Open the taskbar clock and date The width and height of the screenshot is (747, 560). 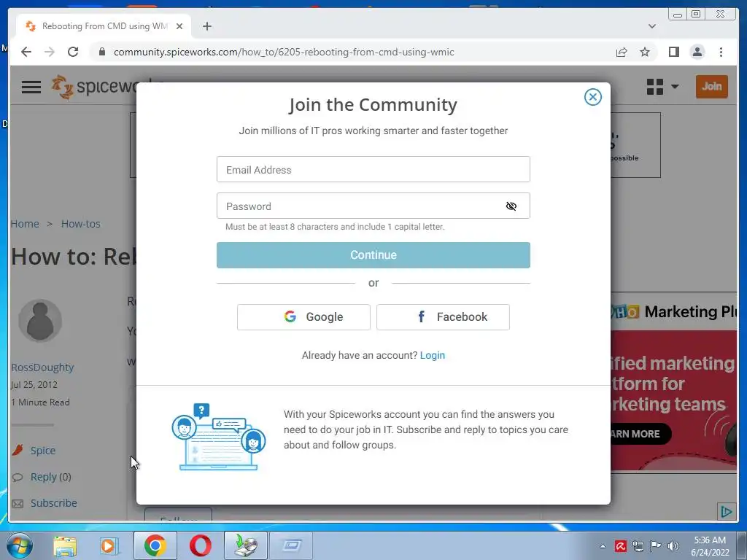pos(710,546)
